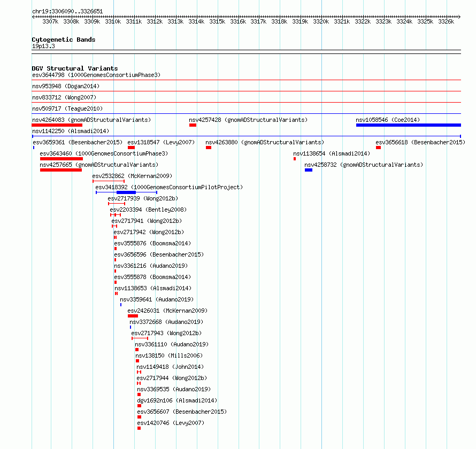Screen dimensions: 476x449
Task: Click the 3326k ruler position
Action: [x=446, y=21]
